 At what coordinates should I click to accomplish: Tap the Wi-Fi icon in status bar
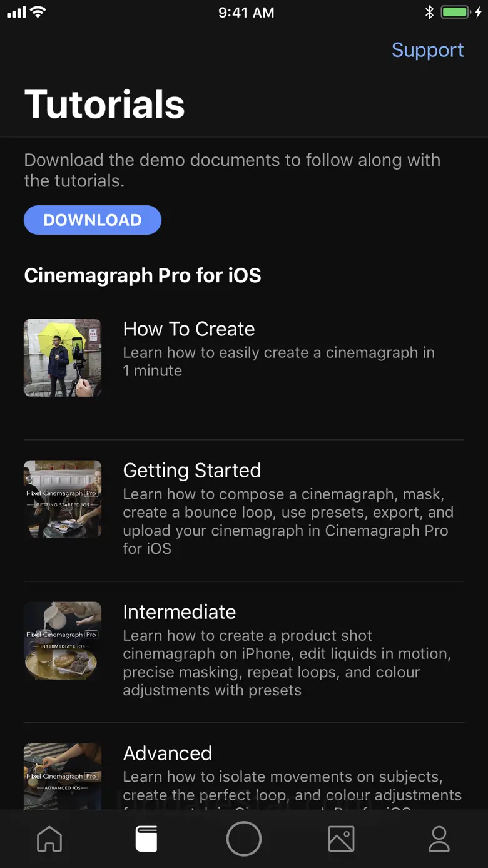38,13
